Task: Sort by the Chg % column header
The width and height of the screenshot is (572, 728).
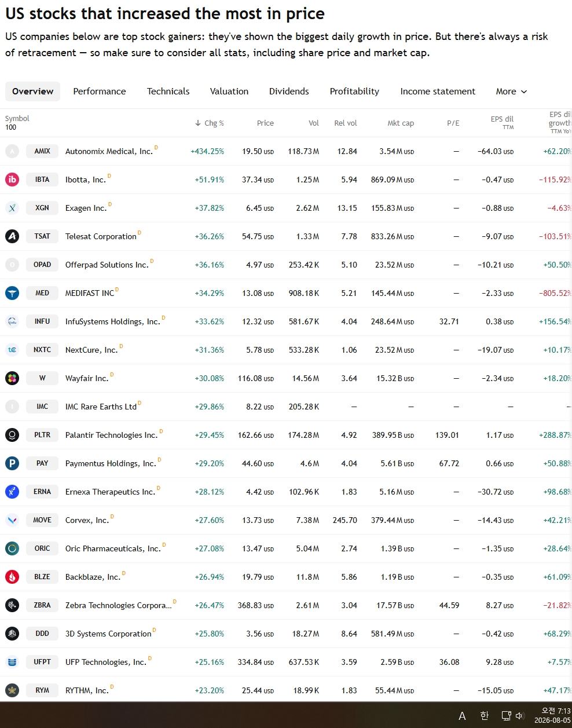Action: (x=210, y=123)
